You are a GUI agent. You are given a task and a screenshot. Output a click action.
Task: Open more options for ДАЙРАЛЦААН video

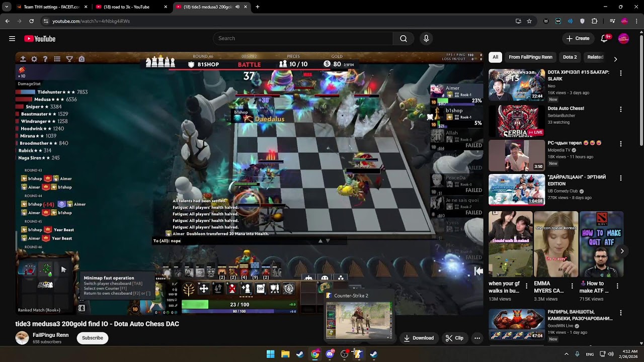tap(620, 178)
